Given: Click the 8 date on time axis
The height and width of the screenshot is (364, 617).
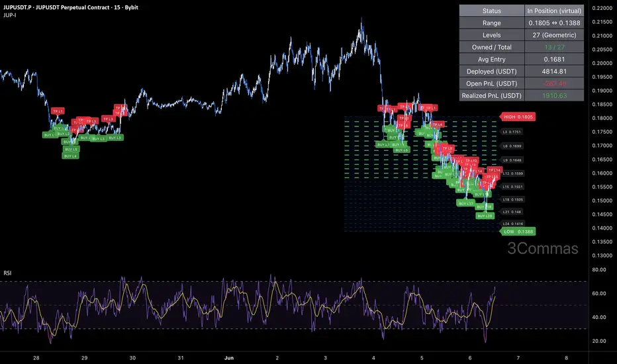Looking at the screenshot, I should click(x=566, y=357).
